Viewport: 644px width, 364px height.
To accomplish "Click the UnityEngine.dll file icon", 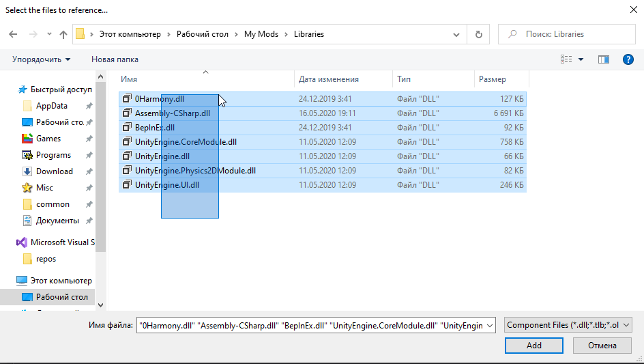I will click(x=127, y=156).
